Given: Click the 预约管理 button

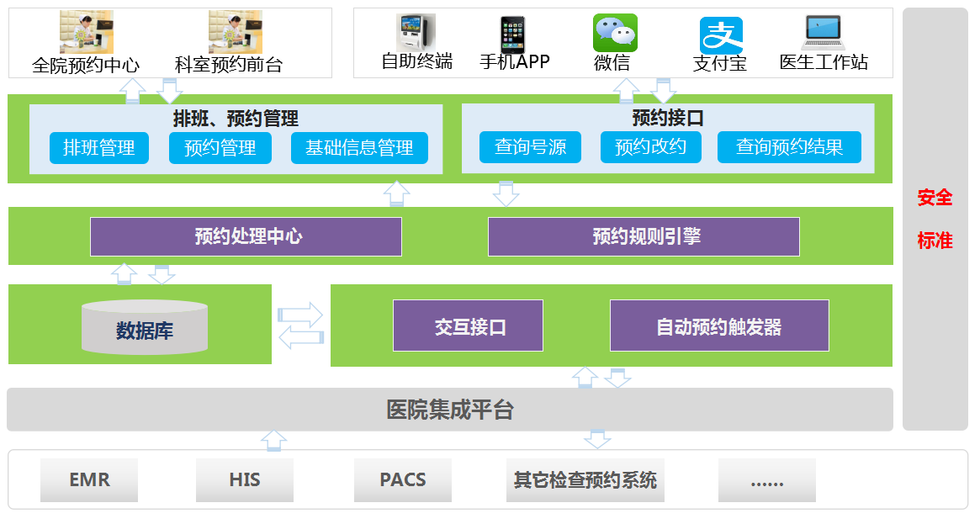Looking at the screenshot, I should click(x=220, y=148).
